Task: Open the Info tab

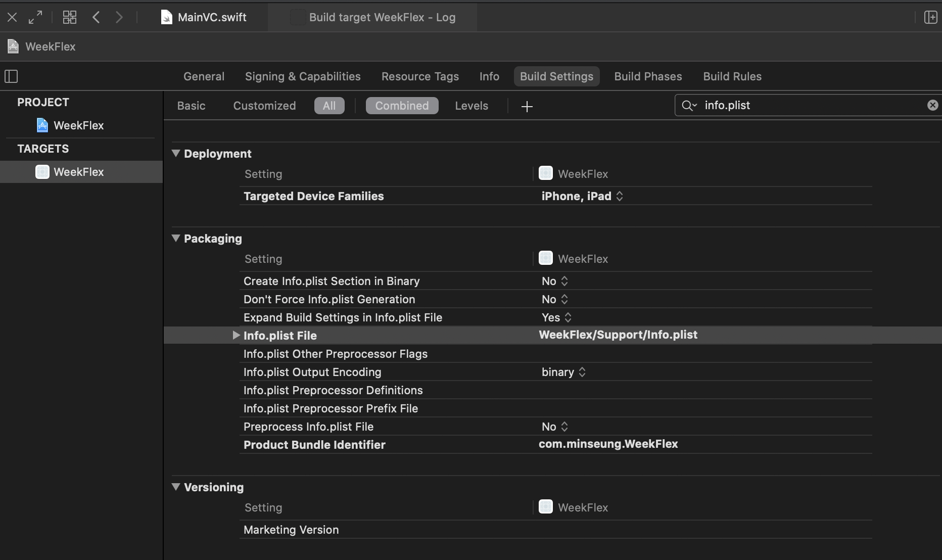Action: pyautogui.click(x=489, y=76)
